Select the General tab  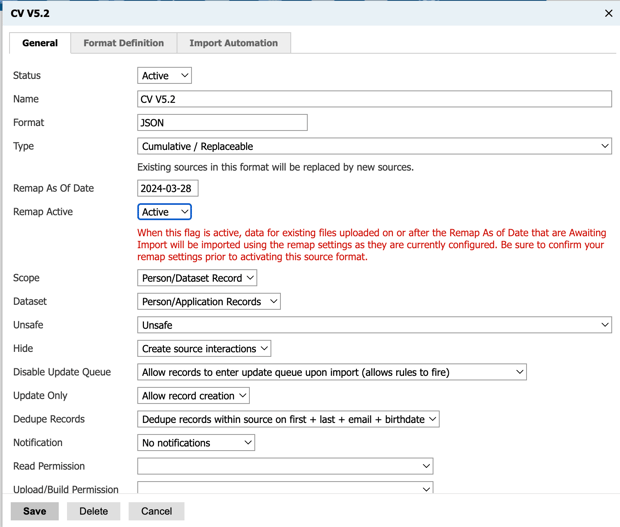(x=40, y=43)
